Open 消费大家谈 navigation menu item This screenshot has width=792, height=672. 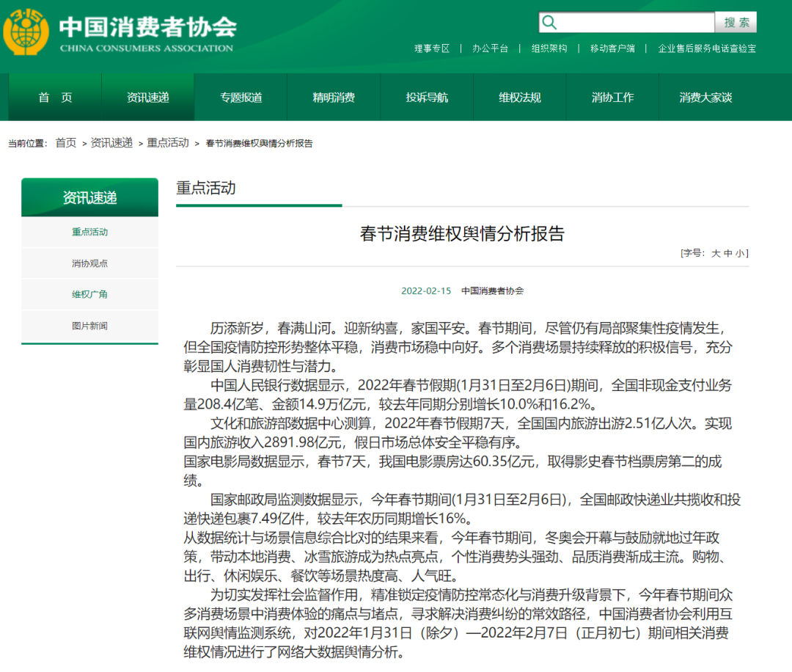[705, 97]
